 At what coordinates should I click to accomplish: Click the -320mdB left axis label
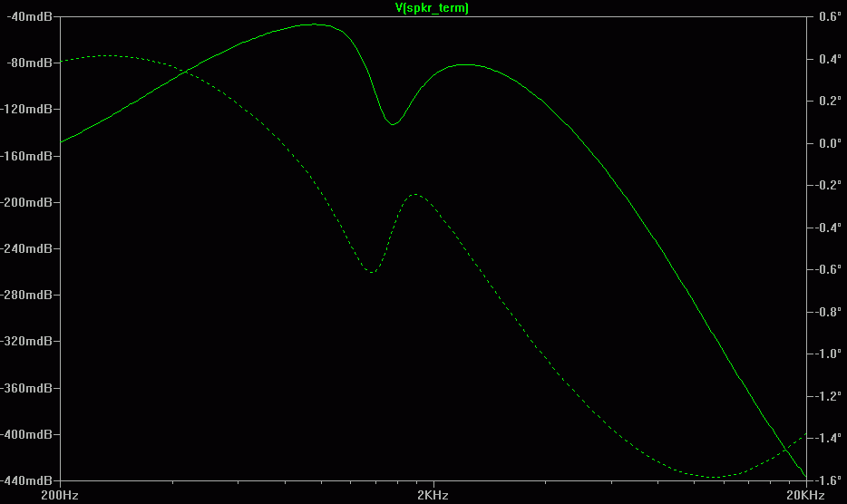tap(26, 342)
